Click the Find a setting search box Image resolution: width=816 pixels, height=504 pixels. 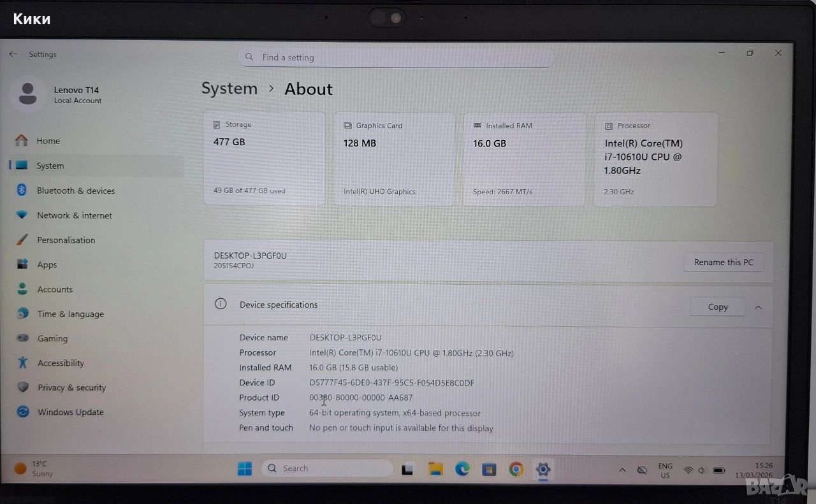click(x=395, y=57)
